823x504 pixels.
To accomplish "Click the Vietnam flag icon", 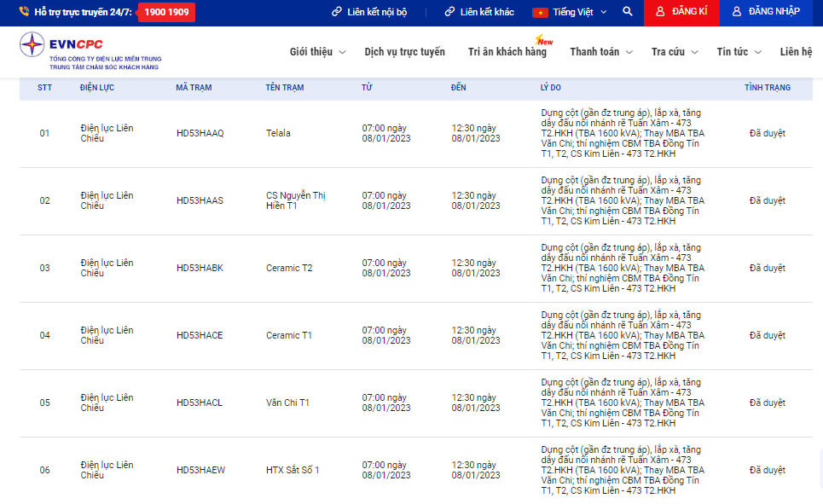I will tap(540, 12).
